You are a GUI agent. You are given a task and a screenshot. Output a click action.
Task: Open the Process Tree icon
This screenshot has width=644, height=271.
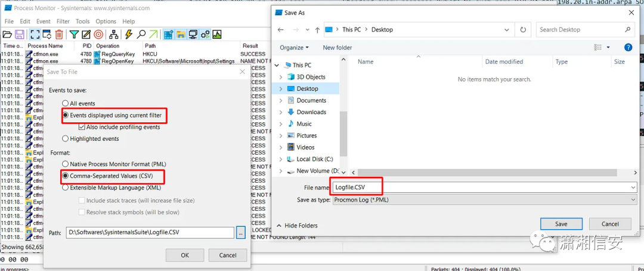tap(113, 35)
